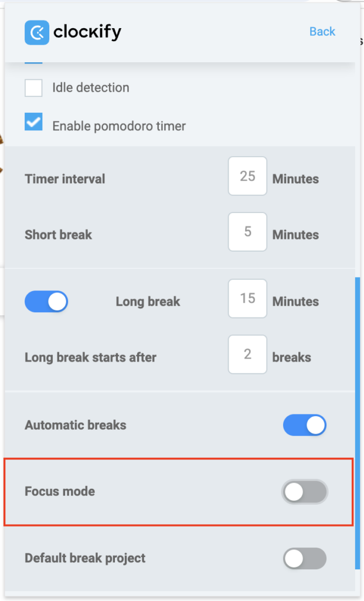Uncheck Enable pomodoro timer checkbox
Image resolution: width=364 pixels, height=601 pixels.
click(33, 122)
